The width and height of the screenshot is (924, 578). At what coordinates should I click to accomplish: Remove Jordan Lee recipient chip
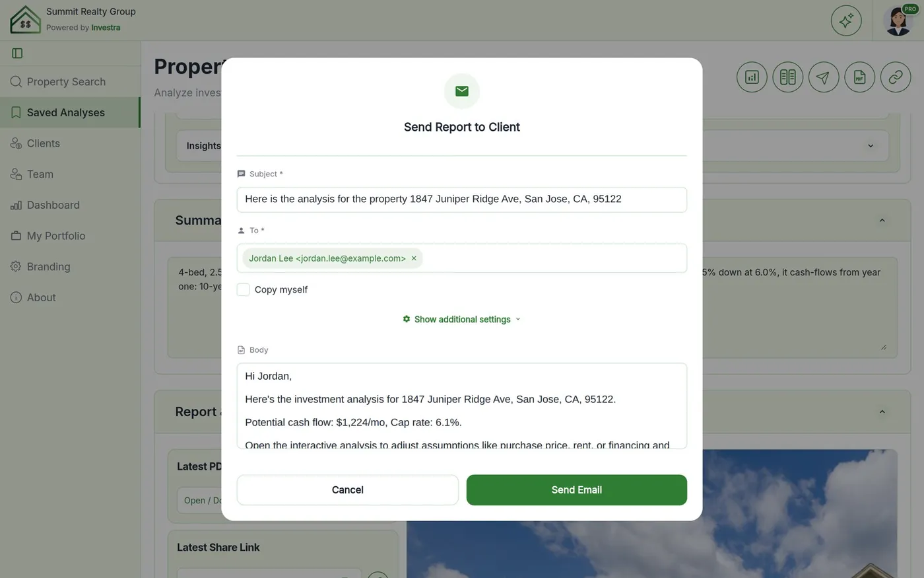(x=414, y=258)
